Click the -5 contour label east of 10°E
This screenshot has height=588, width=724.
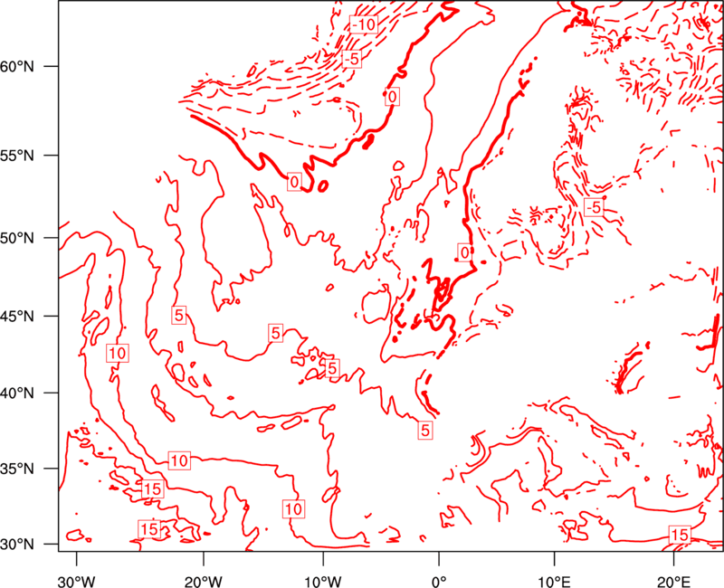[x=594, y=207]
